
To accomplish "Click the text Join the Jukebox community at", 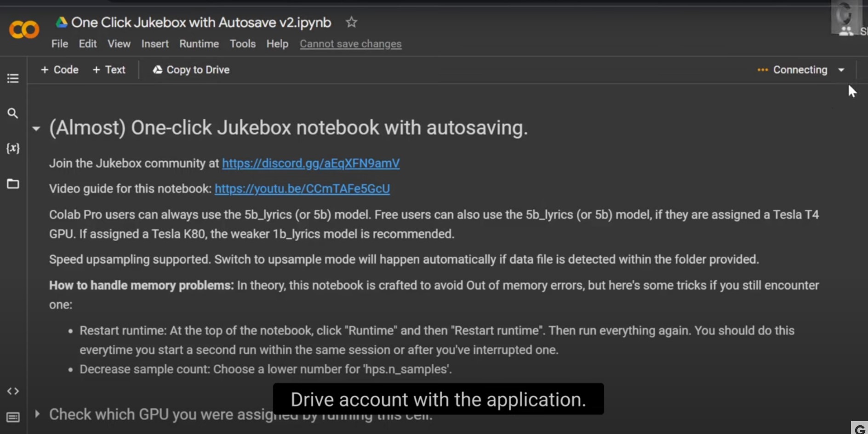I will pos(134,163).
